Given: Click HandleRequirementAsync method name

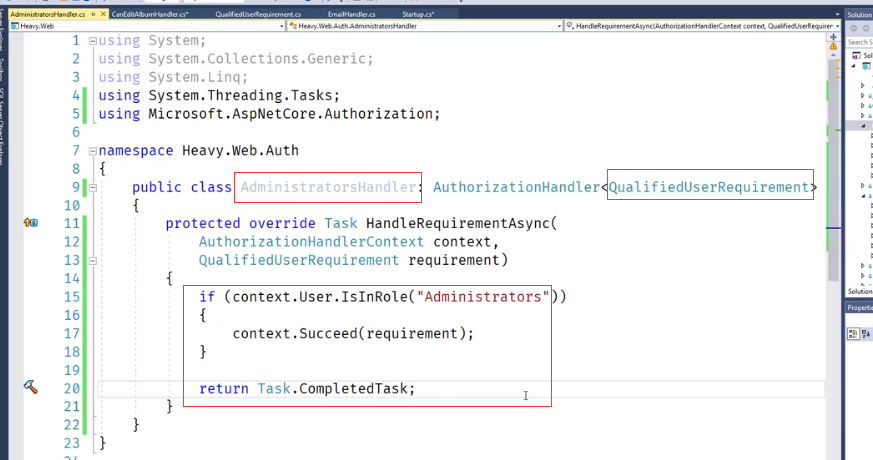Looking at the screenshot, I should click(x=458, y=223).
